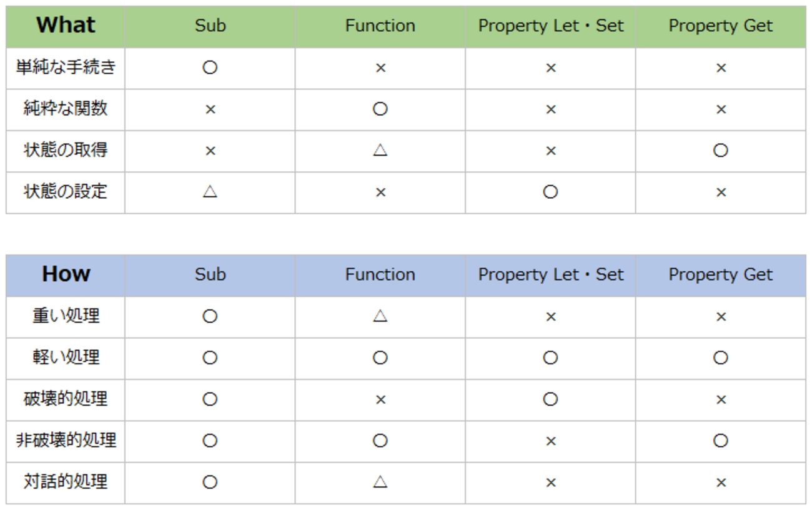Select the 純粋な関数 row label
This screenshot has width=812, height=510.
coord(66,109)
